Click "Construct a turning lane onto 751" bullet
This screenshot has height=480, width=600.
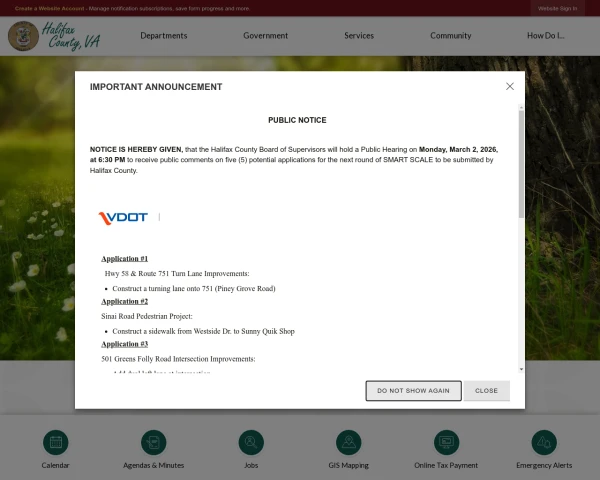tap(194, 289)
